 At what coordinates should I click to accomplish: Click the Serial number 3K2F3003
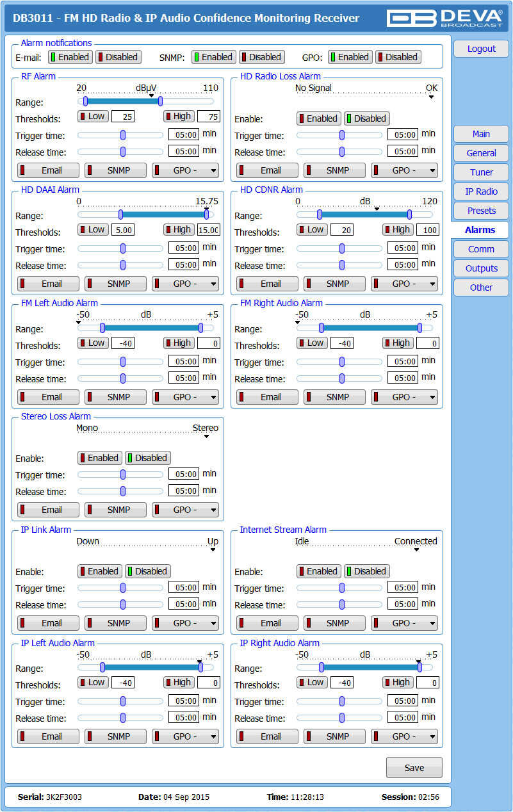[63, 797]
